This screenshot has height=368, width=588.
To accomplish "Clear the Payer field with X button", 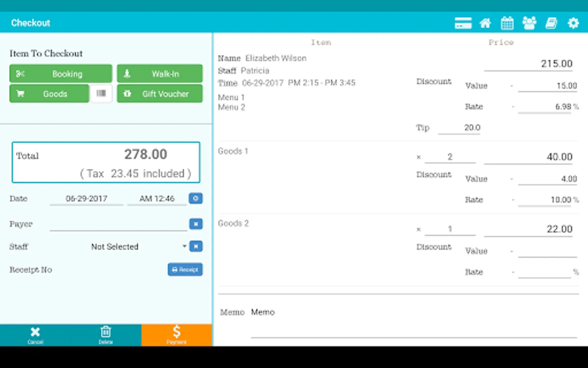I will point(196,224).
